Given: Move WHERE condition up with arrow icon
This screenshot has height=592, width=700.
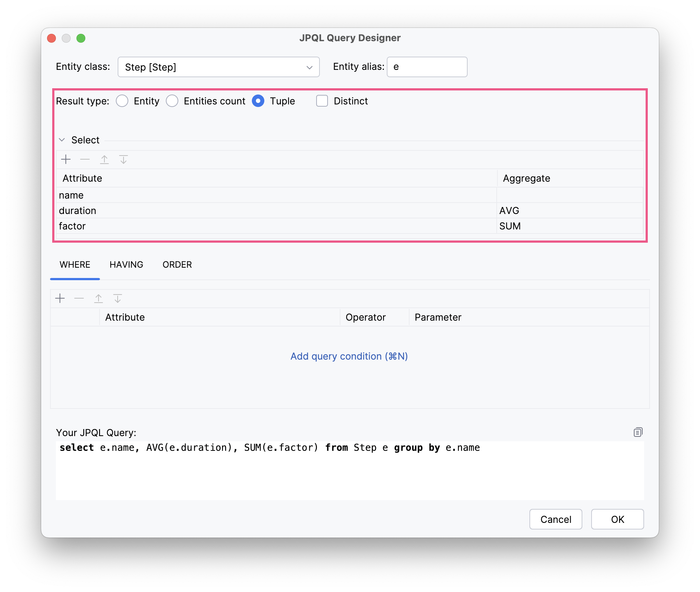Looking at the screenshot, I should (x=99, y=298).
